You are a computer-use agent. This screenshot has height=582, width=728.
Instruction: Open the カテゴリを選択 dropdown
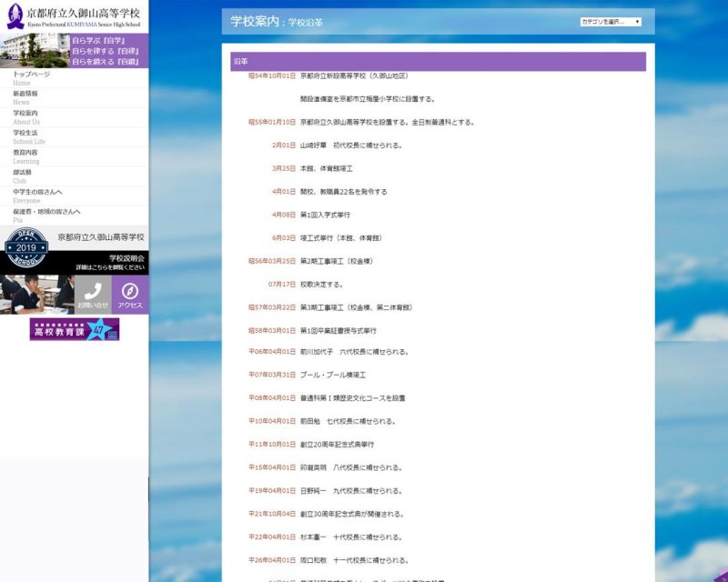pos(611,22)
